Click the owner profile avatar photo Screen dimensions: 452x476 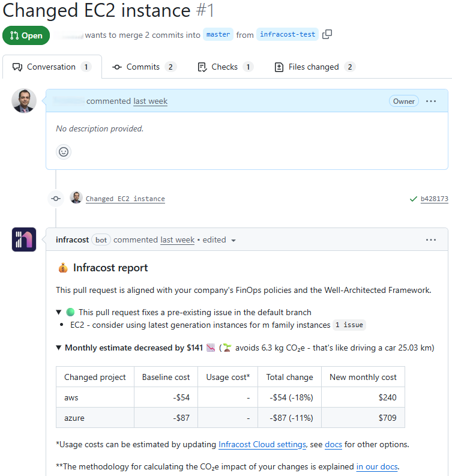(x=24, y=101)
